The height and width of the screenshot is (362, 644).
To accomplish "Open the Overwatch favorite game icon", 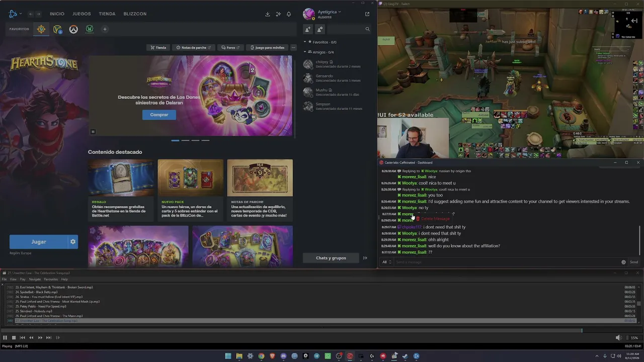I will click(x=73, y=29).
